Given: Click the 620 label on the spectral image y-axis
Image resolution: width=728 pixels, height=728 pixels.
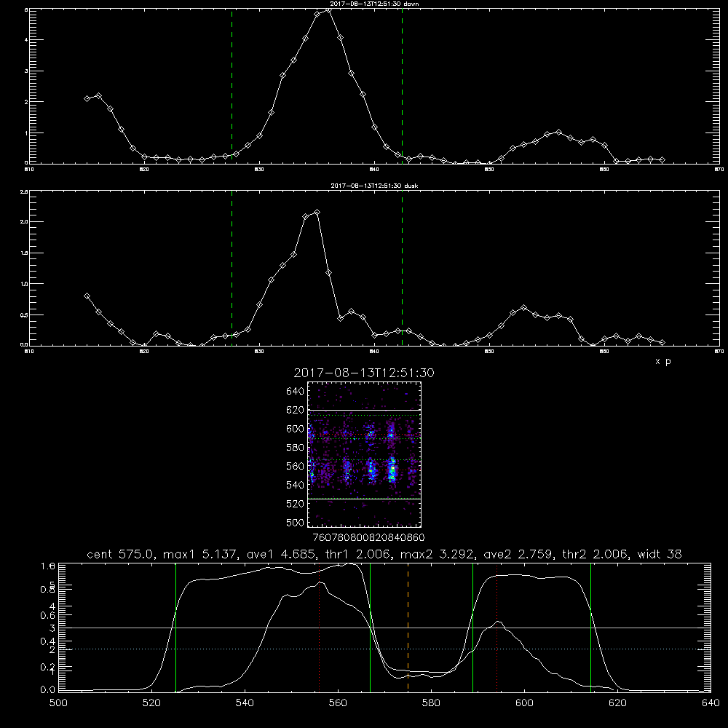Looking at the screenshot, I should (x=296, y=410).
